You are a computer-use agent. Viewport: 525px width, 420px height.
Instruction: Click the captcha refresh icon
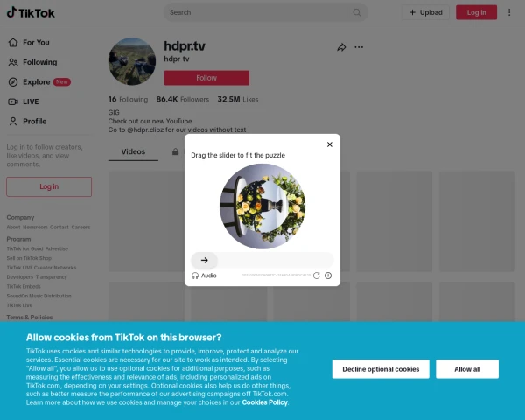tap(317, 276)
